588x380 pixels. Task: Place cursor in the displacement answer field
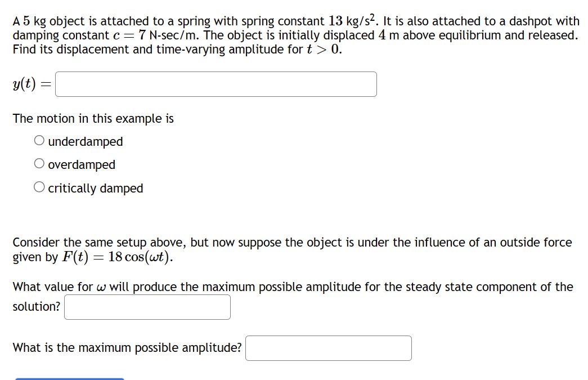216,83
